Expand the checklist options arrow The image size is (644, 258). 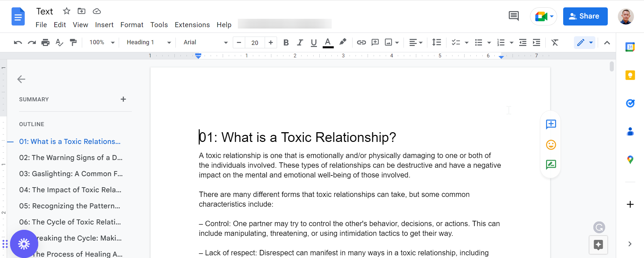tap(467, 43)
